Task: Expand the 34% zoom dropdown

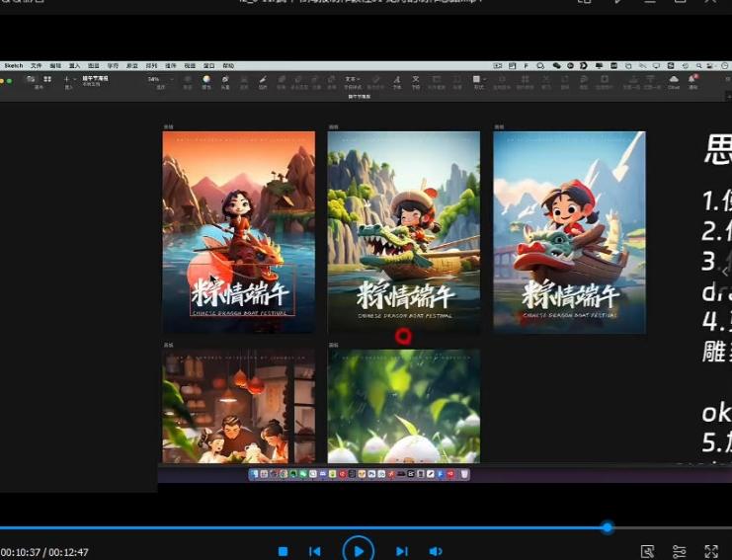Action: (x=156, y=79)
